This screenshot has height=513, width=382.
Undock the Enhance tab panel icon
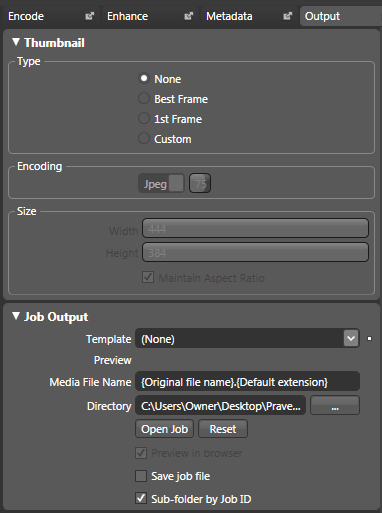point(189,16)
